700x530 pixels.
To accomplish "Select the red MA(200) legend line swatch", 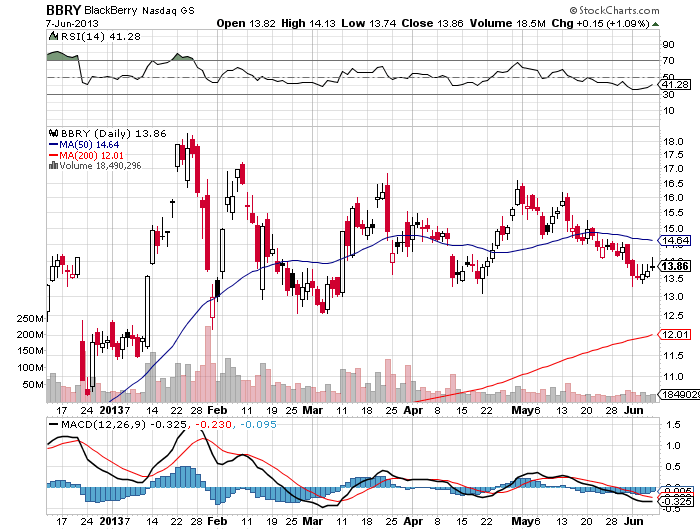I will pos(54,155).
